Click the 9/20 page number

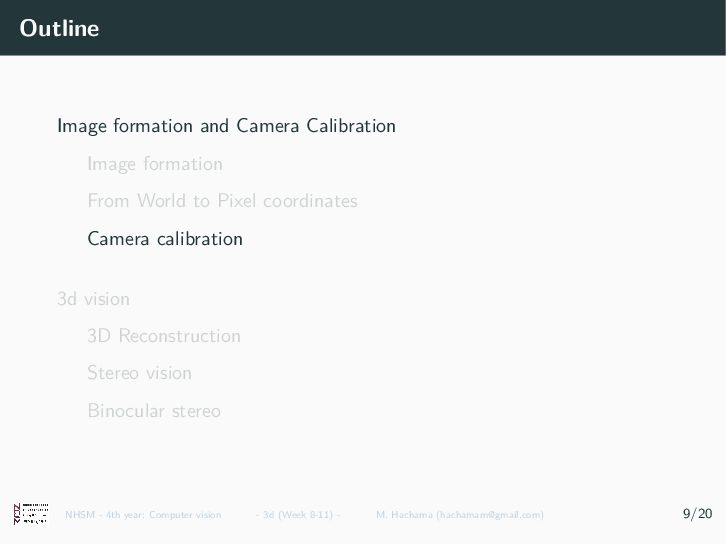pyautogui.click(x=697, y=514)
